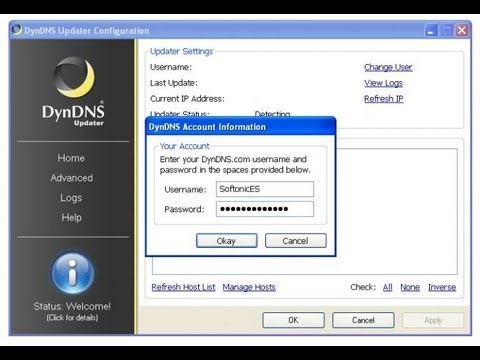Open the View Logs link

383,83
